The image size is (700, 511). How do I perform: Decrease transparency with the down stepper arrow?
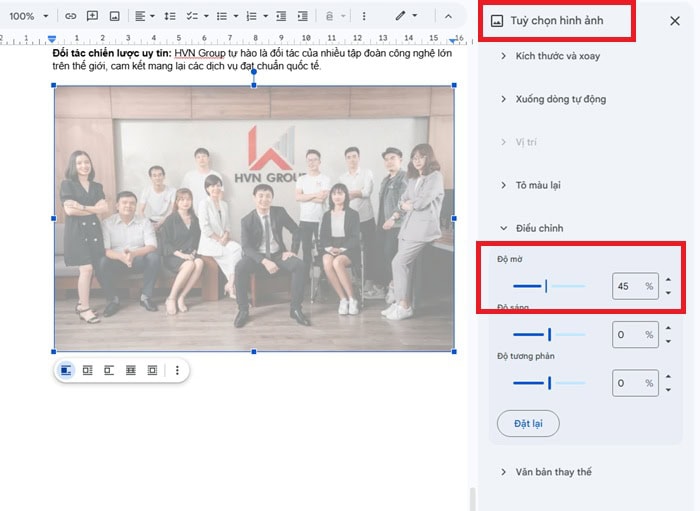668,293
